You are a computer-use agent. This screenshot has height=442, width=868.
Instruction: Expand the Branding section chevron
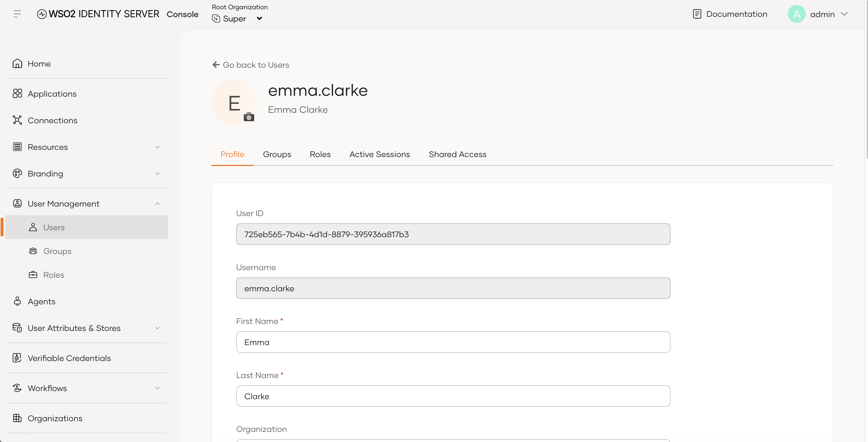tap(158, 173)
